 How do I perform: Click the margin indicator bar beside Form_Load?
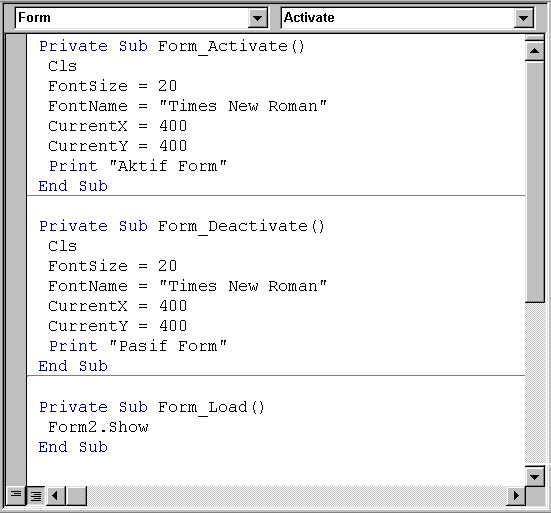click(16, 407)
